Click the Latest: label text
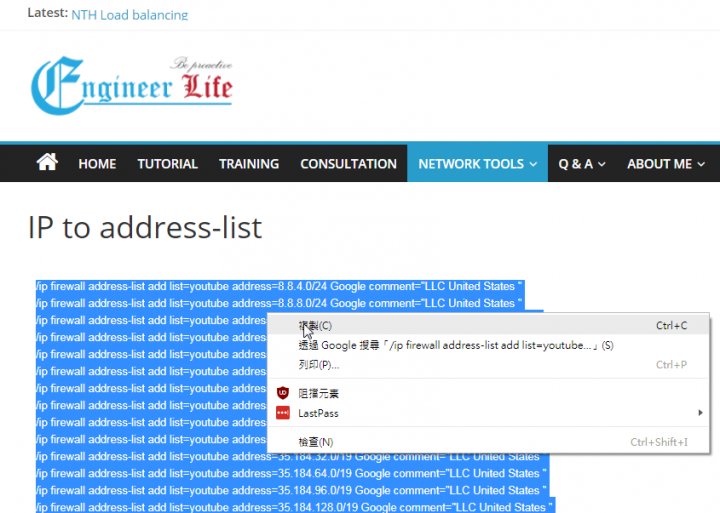The height and width of the screenshot is (513, 720). (x=48, y=13)
